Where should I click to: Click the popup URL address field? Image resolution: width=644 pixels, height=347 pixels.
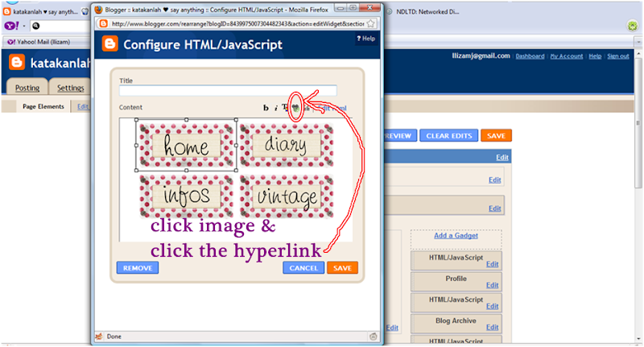(237, 23)
